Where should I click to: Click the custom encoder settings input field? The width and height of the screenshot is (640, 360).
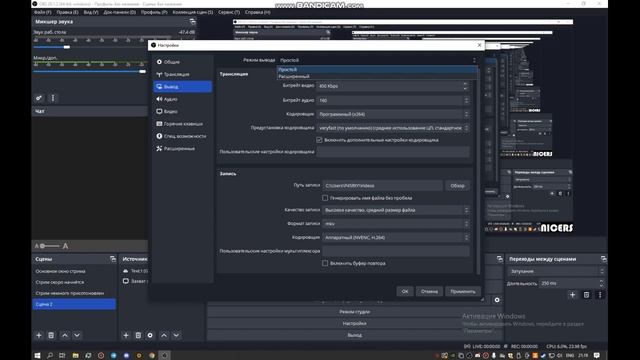[393, 152]
